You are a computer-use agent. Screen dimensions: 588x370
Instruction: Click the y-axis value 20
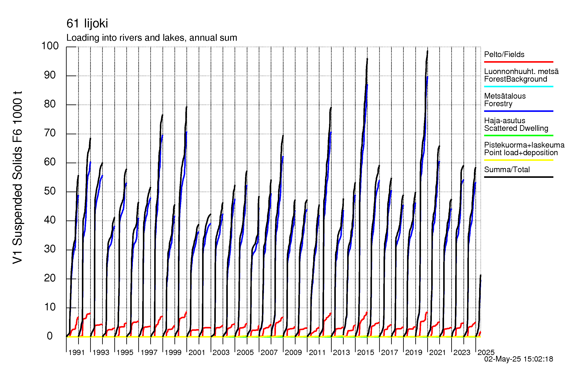50,278
